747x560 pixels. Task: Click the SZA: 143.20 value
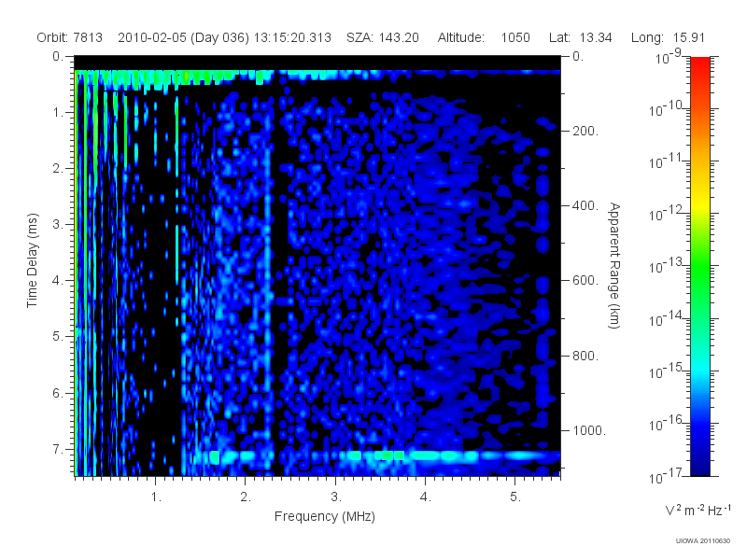[383, 37]
